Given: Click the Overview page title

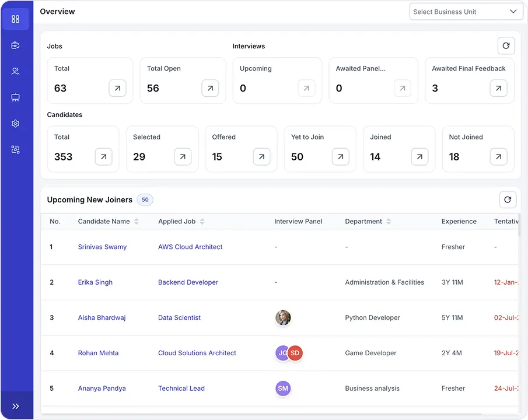Looking at the screenshot, I should (57, 12).
